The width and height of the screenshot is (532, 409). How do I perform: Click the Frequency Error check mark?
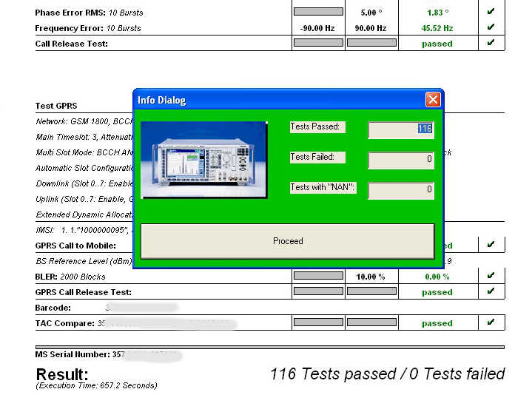point(490,27)
